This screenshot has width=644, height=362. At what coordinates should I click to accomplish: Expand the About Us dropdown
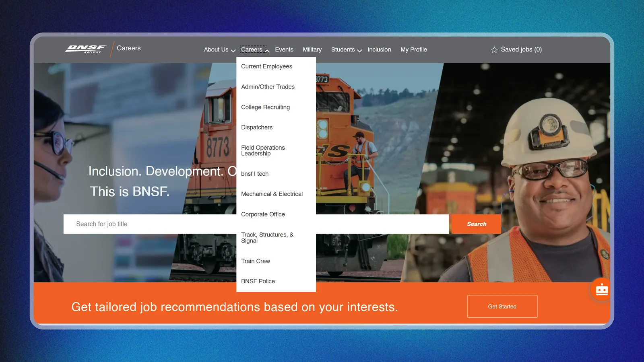click(x=219, y=49)
